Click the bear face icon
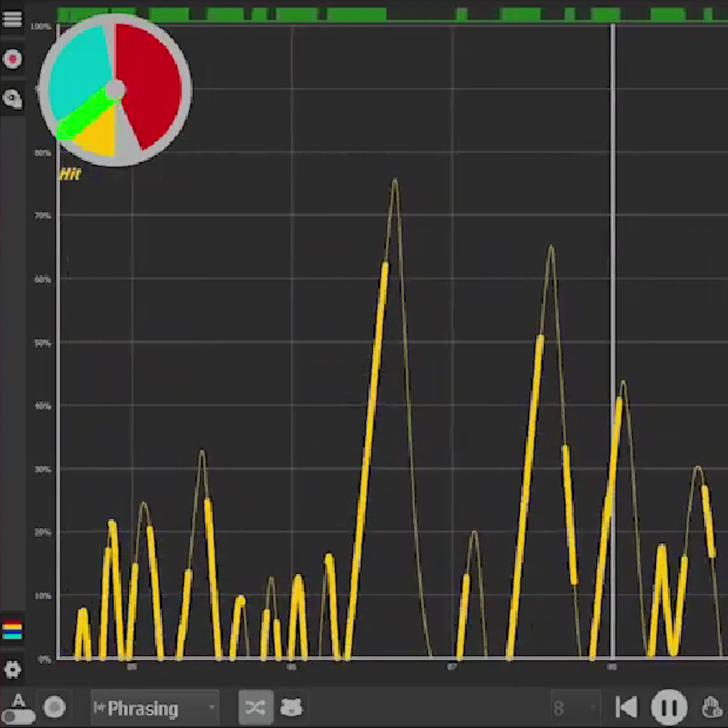Viewport: 728px width, 728px height. [x=292, y=708]
